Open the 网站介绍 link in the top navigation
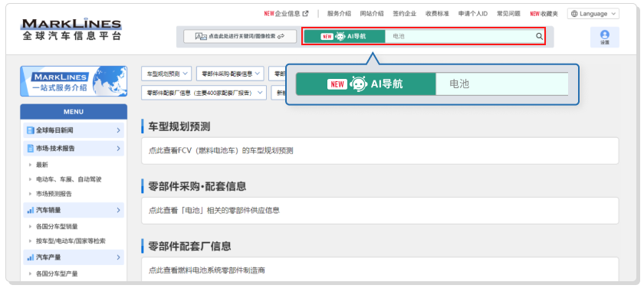Image resolution: width=644 pixels, height=295 pixels. (x=372, y=14)
